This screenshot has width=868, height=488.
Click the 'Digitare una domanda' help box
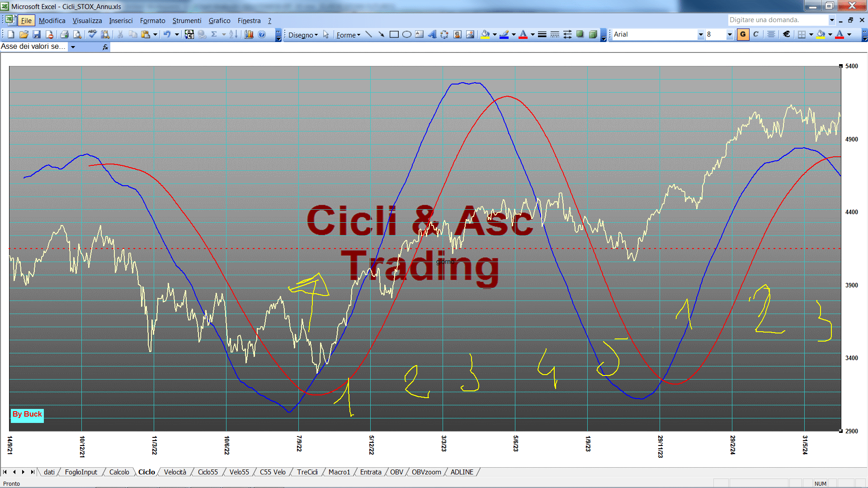(778, 20)
